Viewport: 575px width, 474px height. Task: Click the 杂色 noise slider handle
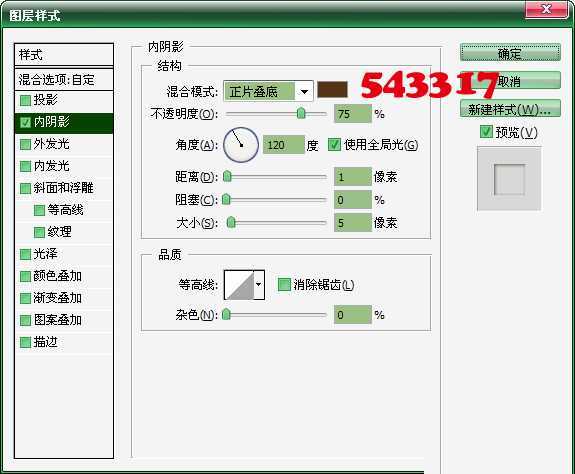click(x=227, y=314)
